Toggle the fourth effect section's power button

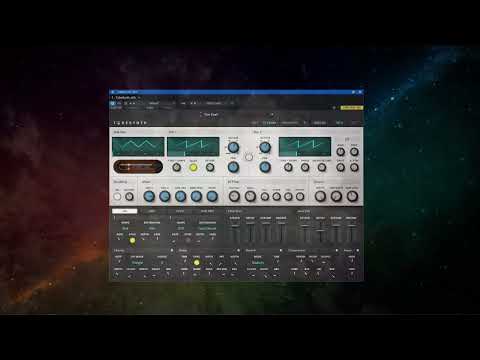click(x=337, y=250)
